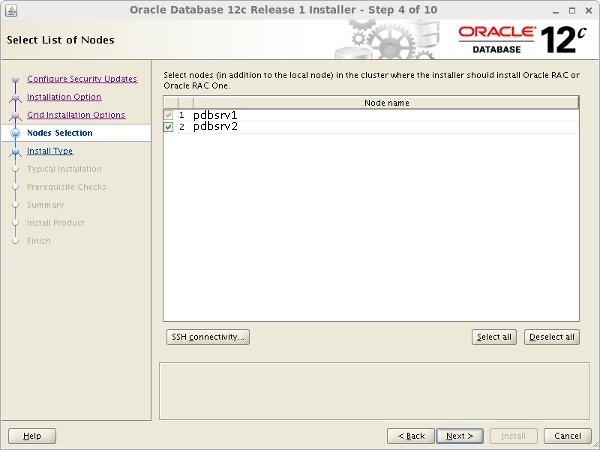The height and width of the screenshot is (450, 600).
Task: Close the installer window
Action: [589, 11]
